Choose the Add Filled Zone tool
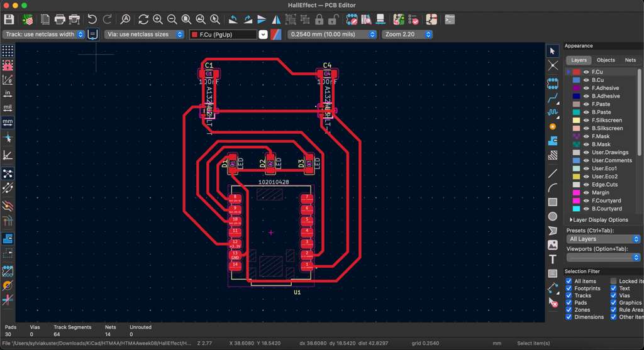 [553, 141]
